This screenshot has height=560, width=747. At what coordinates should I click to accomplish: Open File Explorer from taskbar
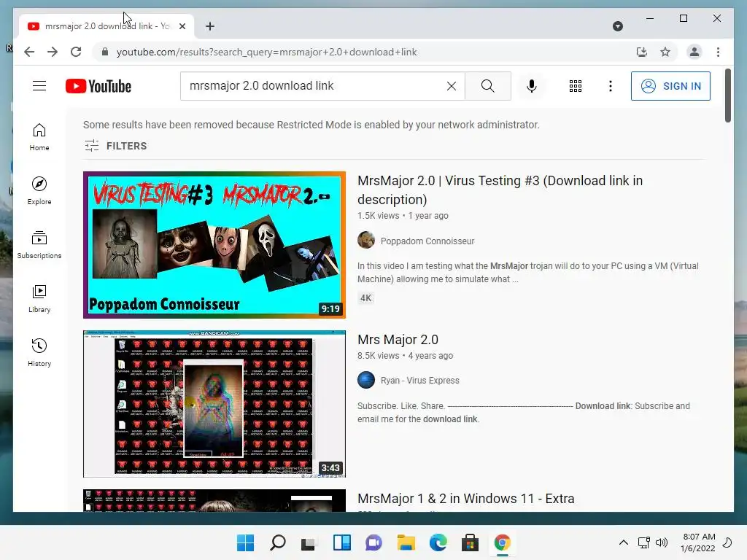(406, 542)
